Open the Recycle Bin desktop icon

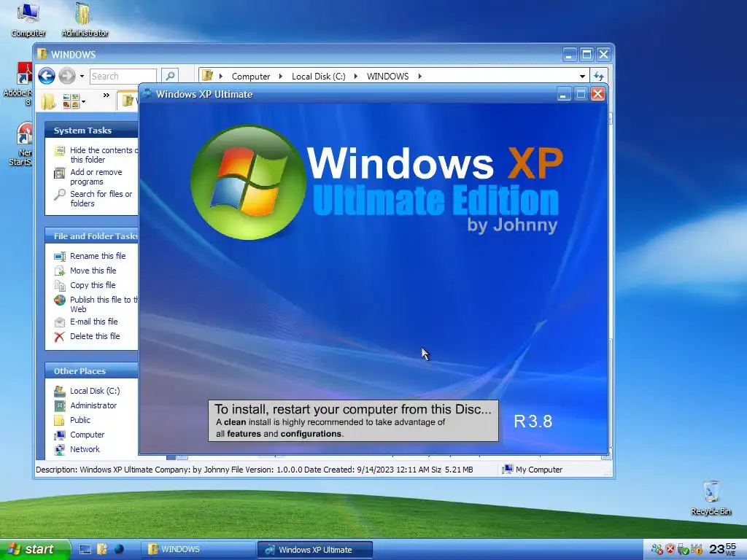[711, 498]
